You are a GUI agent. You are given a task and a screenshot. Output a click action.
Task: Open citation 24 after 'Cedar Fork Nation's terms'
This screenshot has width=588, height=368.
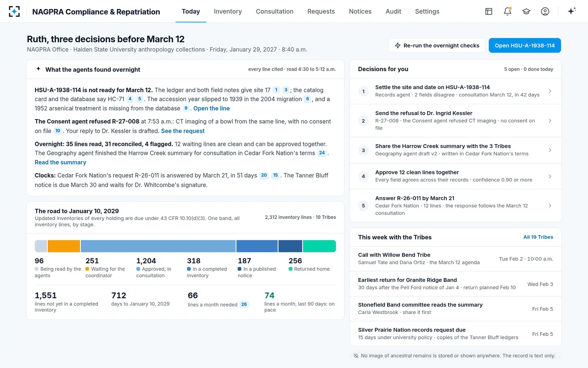coord(322,153)
